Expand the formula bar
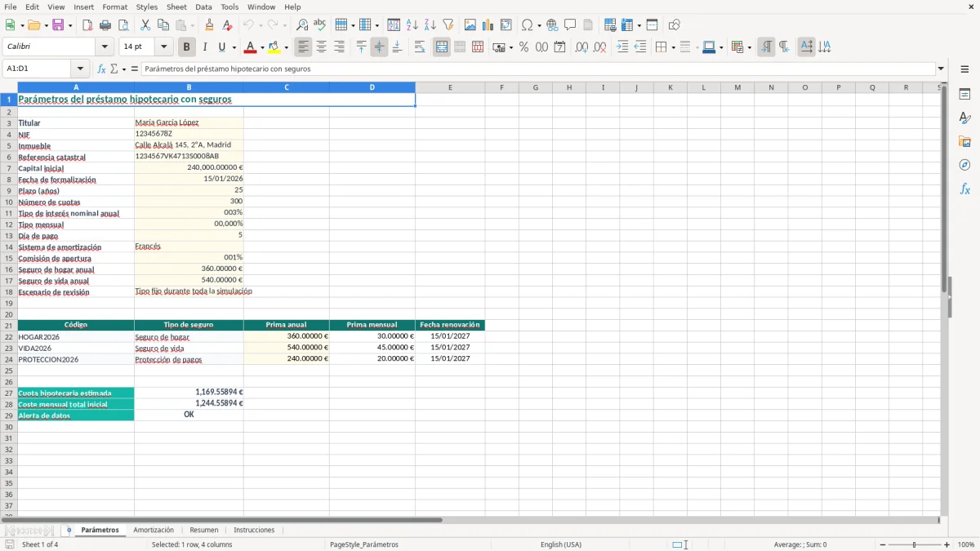 (x=942, y=69)
